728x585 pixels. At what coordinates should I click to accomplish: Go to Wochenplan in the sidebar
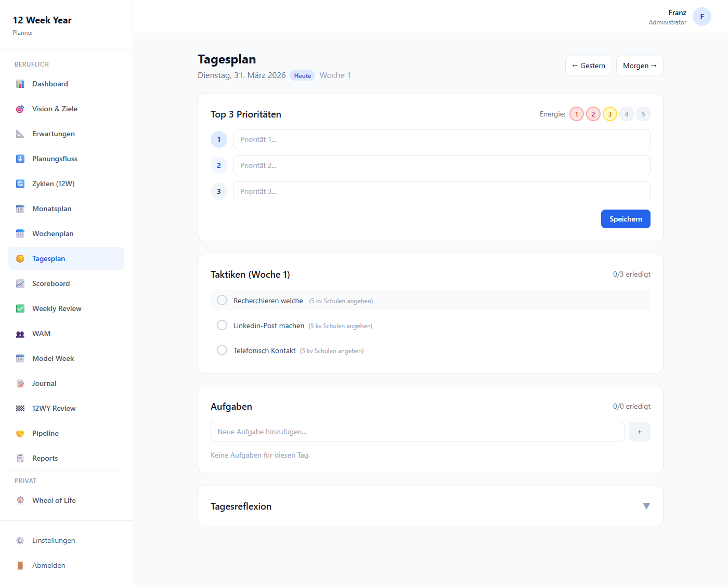53,233
